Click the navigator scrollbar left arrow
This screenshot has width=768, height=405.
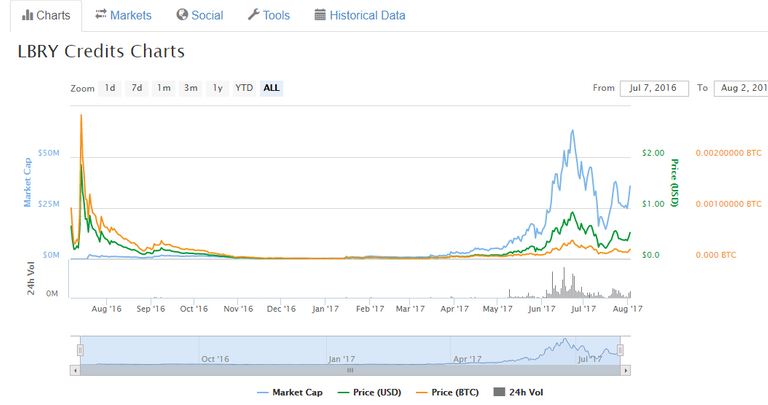coord(75,371)
